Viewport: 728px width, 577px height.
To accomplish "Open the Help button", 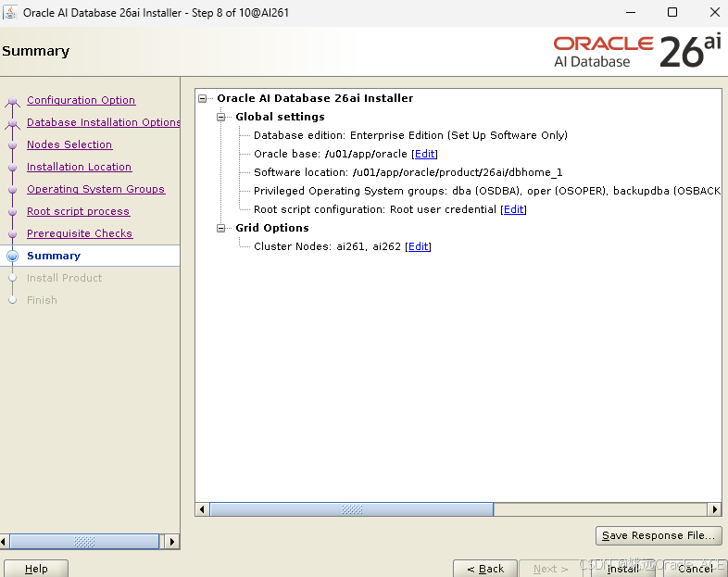I will click(x=36, y=569).
